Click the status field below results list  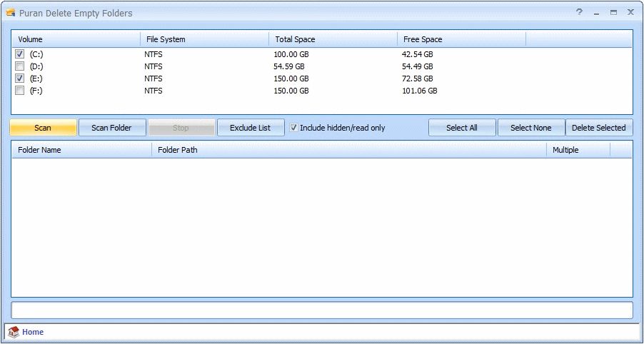pos(322,310)
